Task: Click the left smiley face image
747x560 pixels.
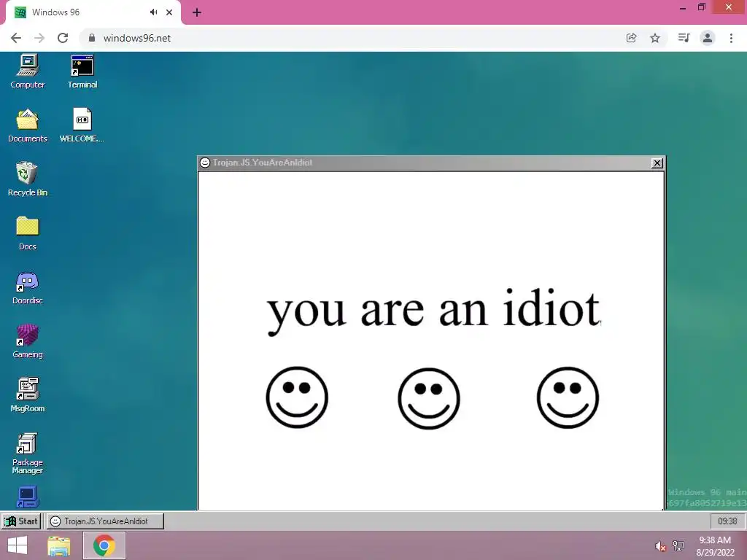Action: tap(297, 397)
